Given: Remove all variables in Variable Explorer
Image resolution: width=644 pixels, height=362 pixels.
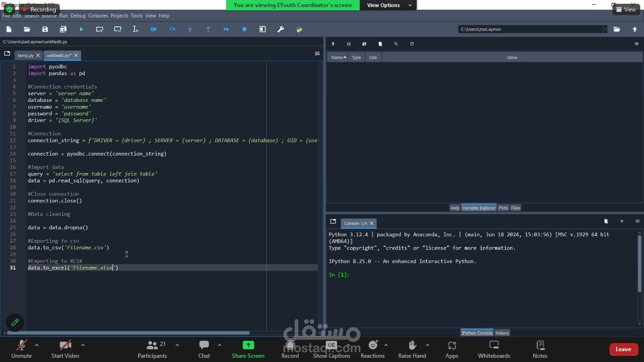Looking at the screenshot, I should (380, 44).
